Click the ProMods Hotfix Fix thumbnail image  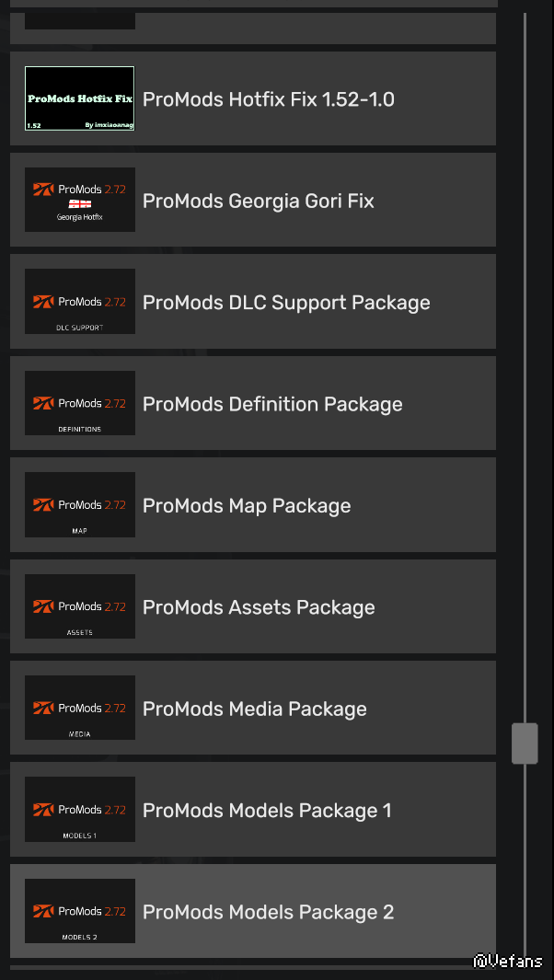click(x=79, y=98)
